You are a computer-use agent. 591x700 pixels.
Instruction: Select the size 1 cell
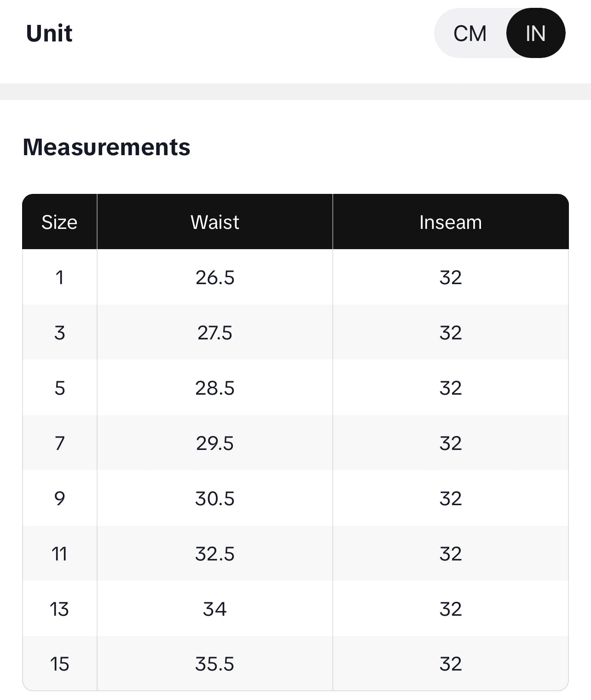click(59, 278)
